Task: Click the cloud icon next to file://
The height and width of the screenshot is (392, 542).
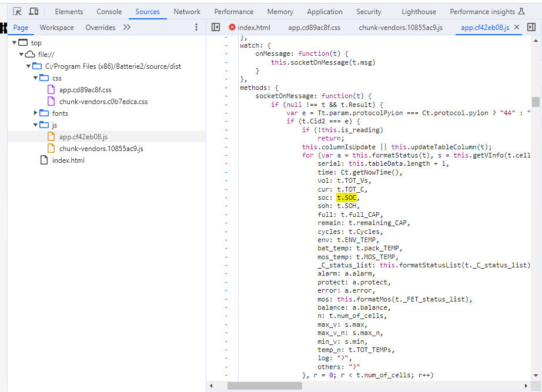Action: [30, 54]
